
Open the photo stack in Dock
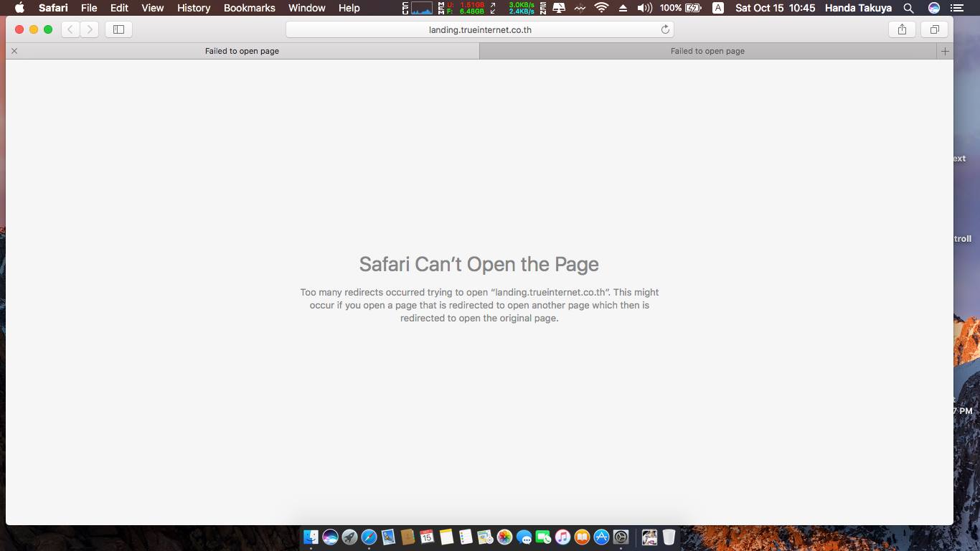649,537
